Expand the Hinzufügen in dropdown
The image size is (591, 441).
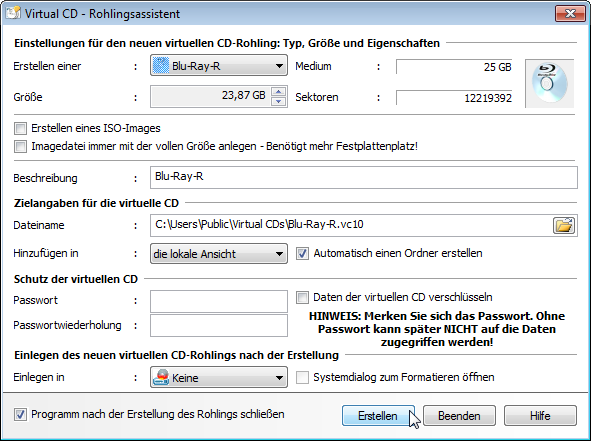(219, 253)
